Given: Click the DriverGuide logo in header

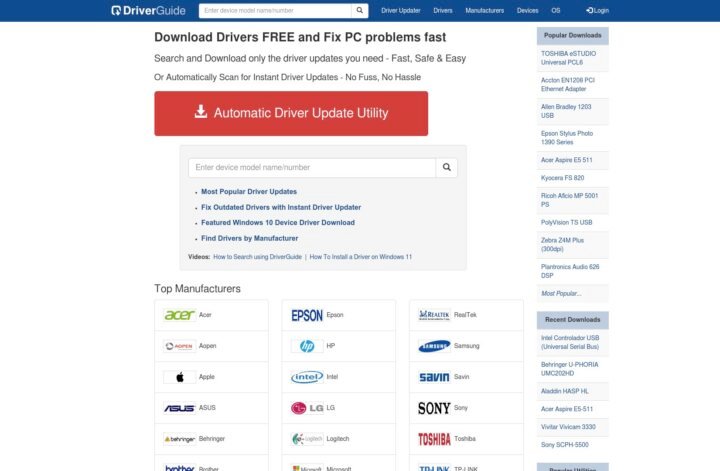Looking at the screenshot, I should [x=148, y=11].
